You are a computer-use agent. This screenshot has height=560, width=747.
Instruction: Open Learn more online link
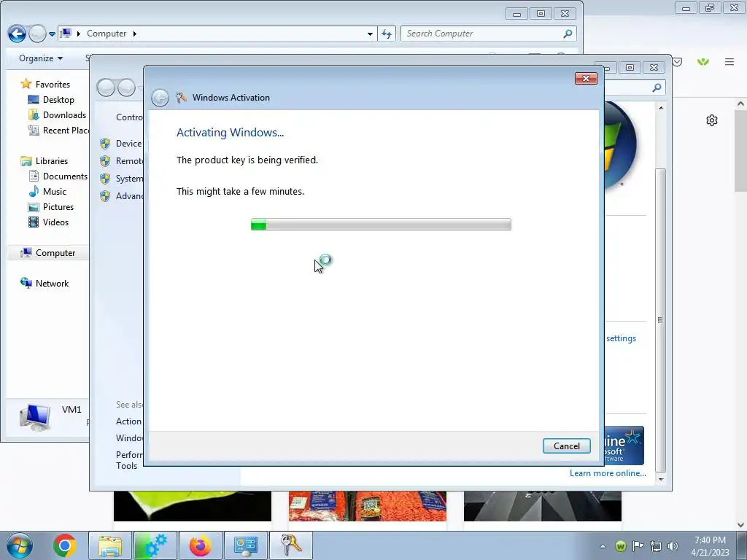(608, 472)
